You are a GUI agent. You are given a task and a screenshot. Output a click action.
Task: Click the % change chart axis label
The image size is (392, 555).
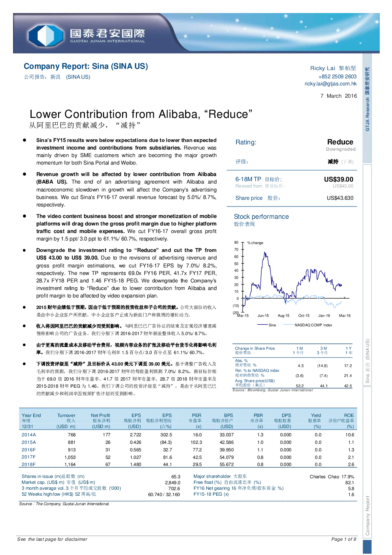[255, 243]
